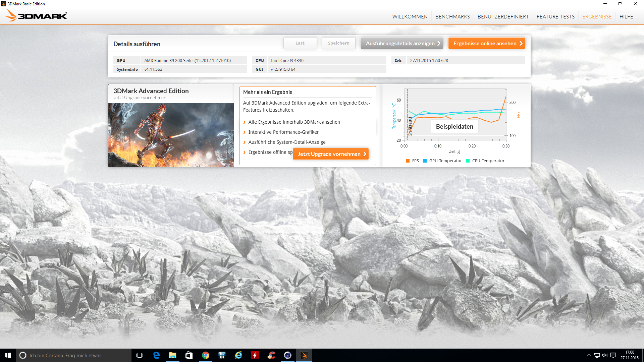This screenshot has width=644, height=362.
Task: Click the 3DMark logo in the header
Action: (x=36, y=16)
